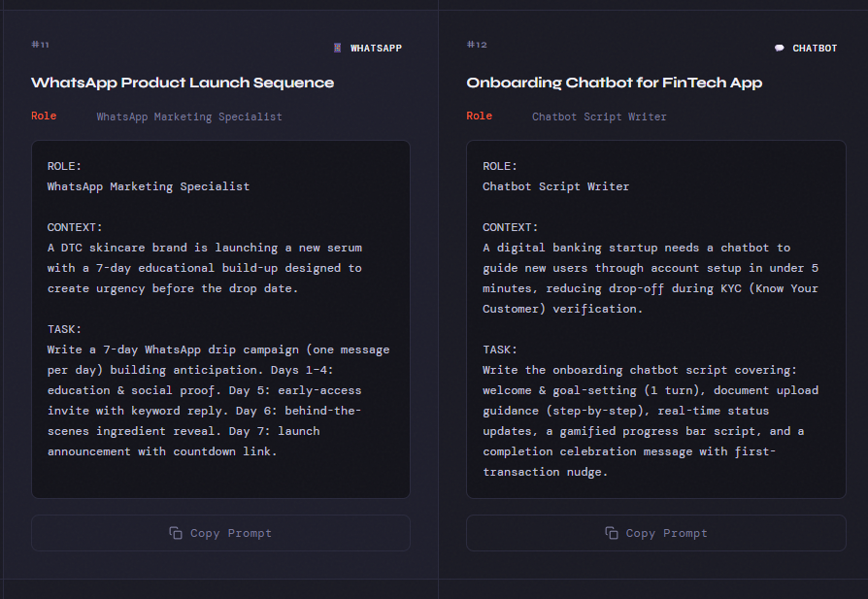This screenshot has width=868, height=599.
Task: Open the Onboarding Chatbot for FinTech App title
Action: [x=614, y=83]
